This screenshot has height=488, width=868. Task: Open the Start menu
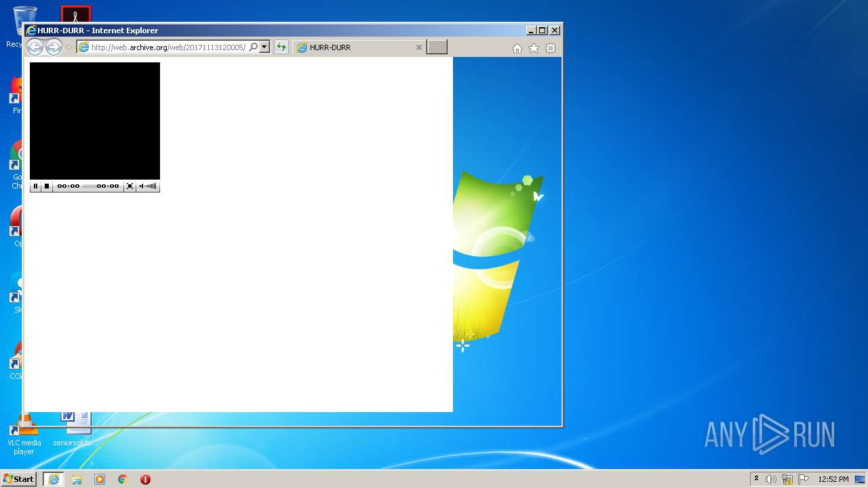click(18, 479)
